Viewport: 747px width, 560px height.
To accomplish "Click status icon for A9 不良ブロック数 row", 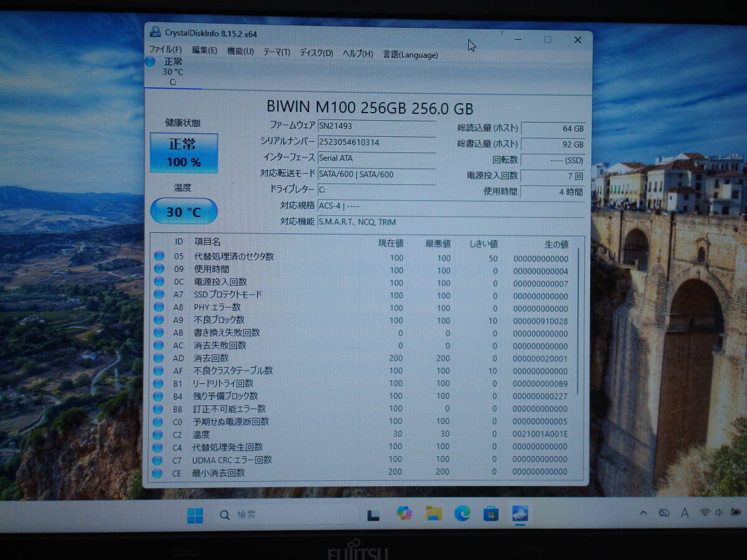I will [x=159, y=320].
